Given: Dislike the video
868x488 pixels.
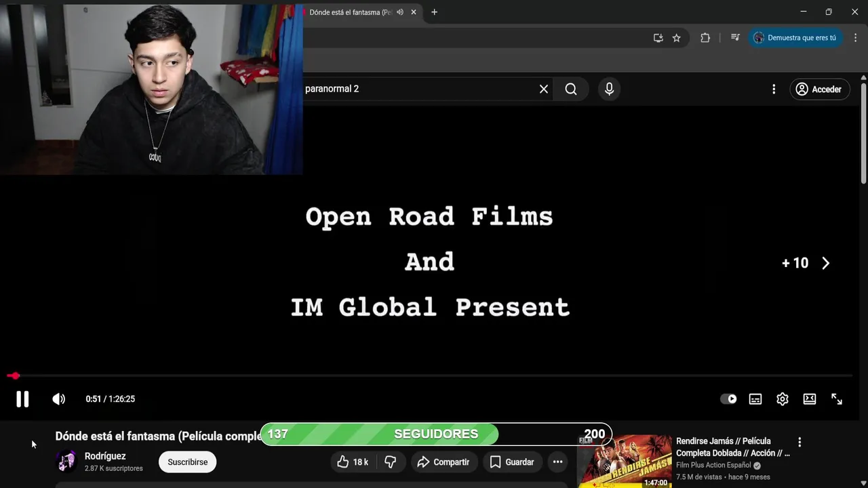Looking at the screenshot, I should pos(391,462).
